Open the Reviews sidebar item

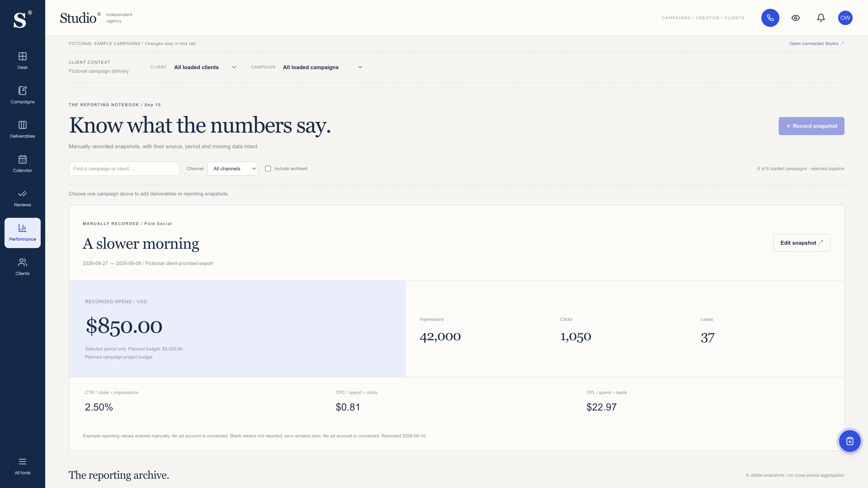point(23,198)
